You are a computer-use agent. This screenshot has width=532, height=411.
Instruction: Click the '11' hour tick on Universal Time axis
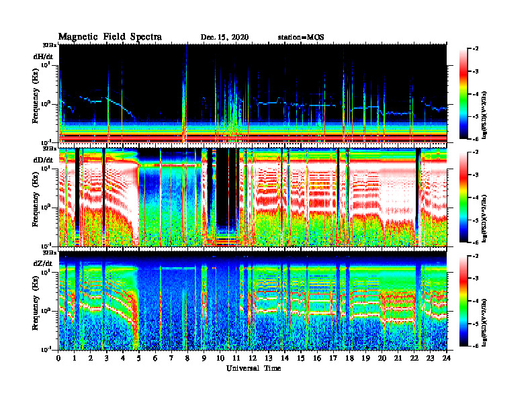(236, 359)
